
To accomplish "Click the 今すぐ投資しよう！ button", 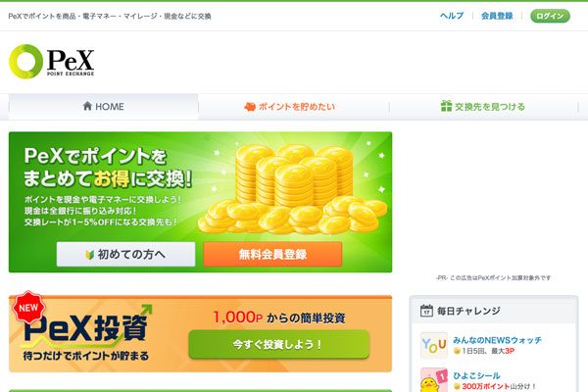I will click(278, 344).
